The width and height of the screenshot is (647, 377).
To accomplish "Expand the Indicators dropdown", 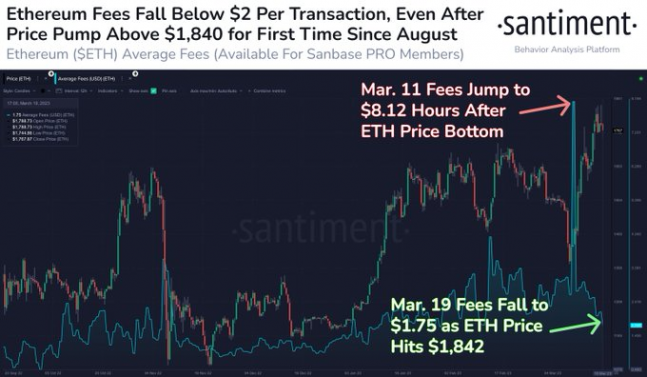I will pos(109,91).
